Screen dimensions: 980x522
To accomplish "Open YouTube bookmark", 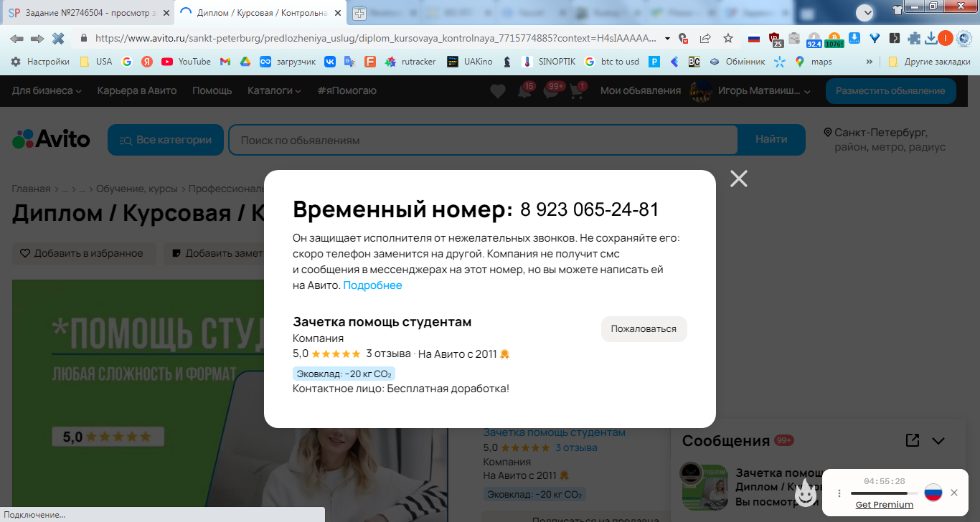I will (x=187, y=62).
